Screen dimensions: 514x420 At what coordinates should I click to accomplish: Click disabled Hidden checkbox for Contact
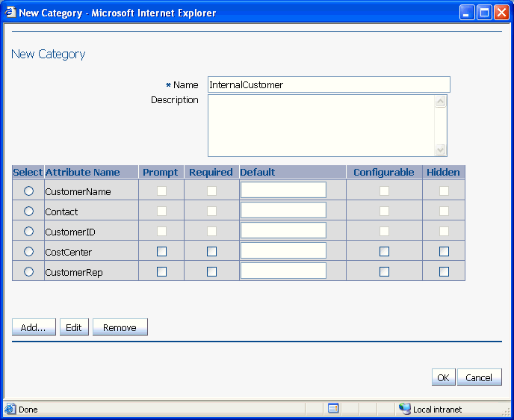(x=444, y=211)
